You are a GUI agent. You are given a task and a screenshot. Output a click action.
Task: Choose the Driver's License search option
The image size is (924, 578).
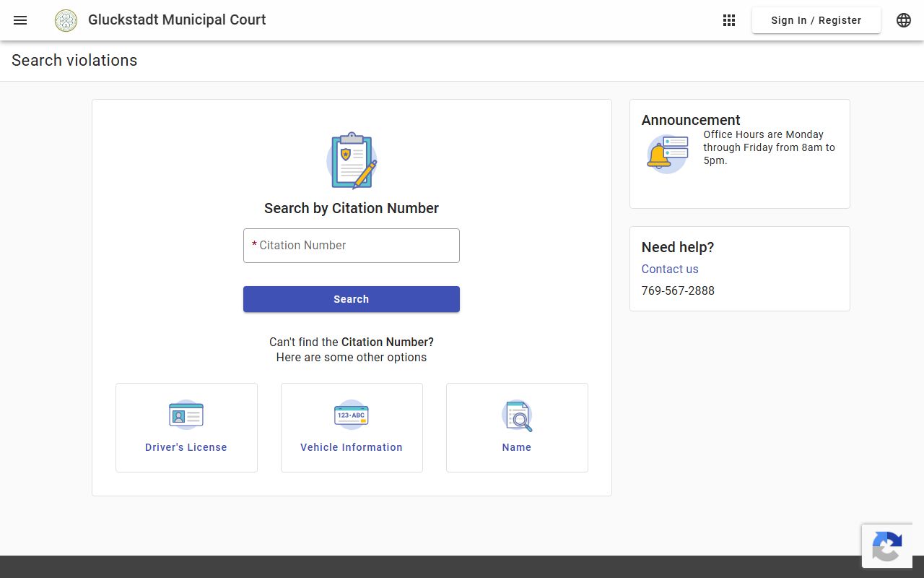[x=186, y=428]
